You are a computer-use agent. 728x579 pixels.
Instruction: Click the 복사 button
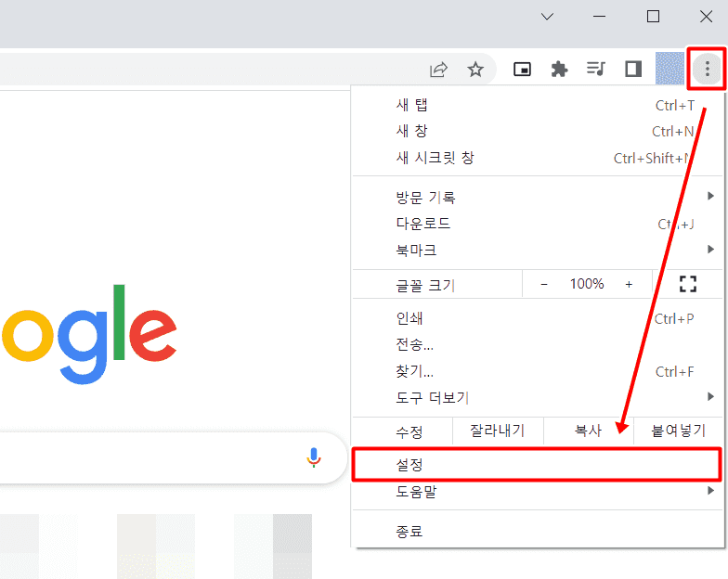[x=589, y=431]
